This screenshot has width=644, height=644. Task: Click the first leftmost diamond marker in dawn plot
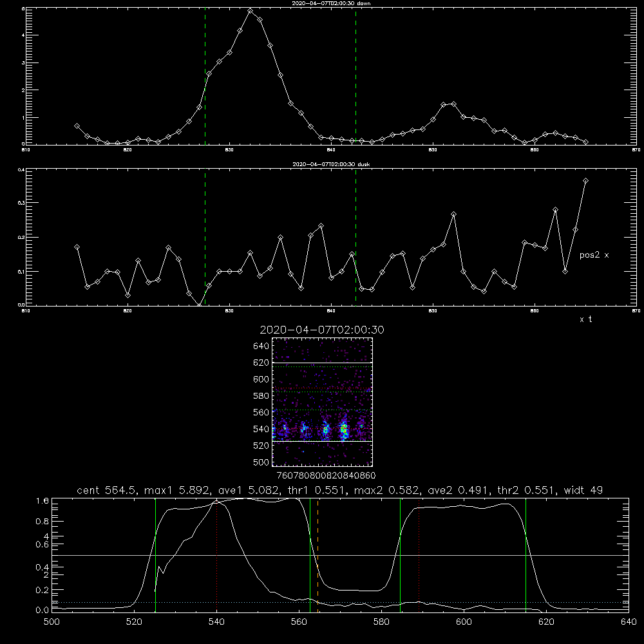(x=77, y=126)
